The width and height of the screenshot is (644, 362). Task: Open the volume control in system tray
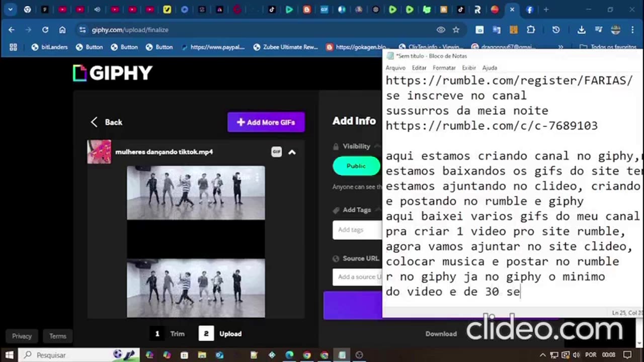[577, 355]
